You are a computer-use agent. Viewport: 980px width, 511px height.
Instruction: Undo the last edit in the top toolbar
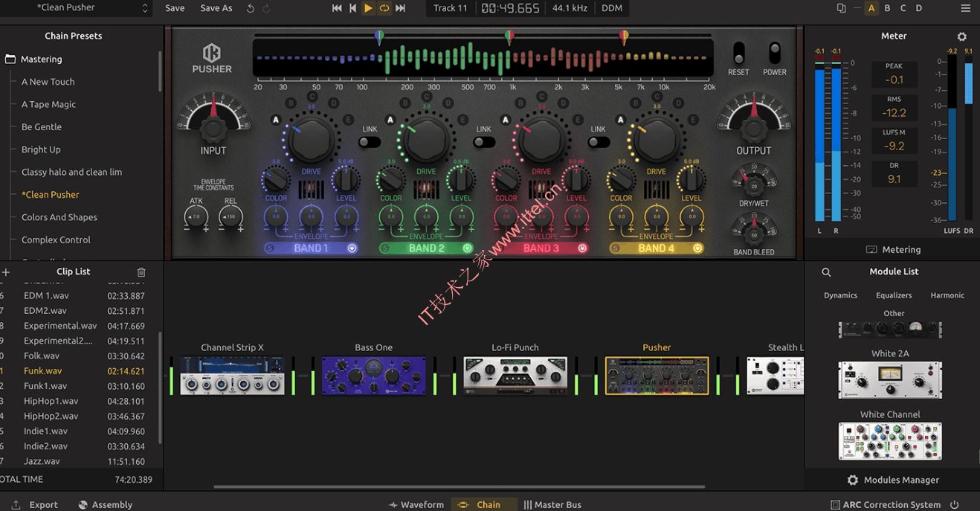coord(251,8)
